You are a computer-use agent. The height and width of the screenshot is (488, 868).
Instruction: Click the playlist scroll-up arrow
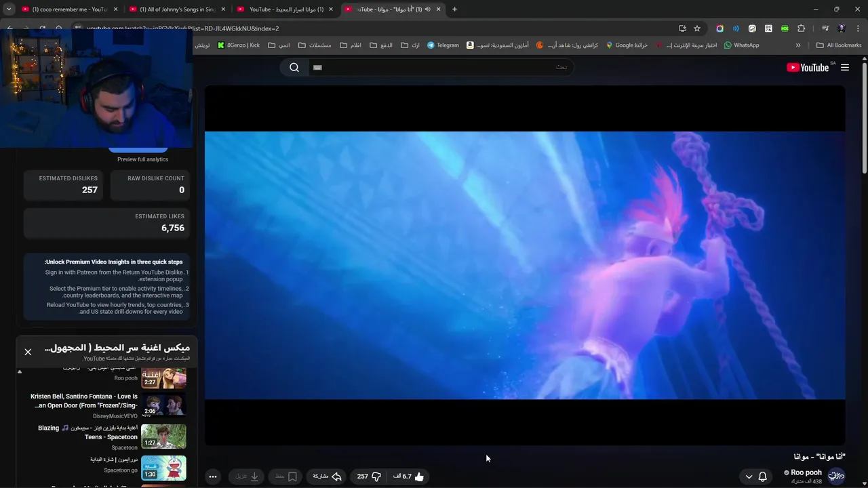[20, 371]
